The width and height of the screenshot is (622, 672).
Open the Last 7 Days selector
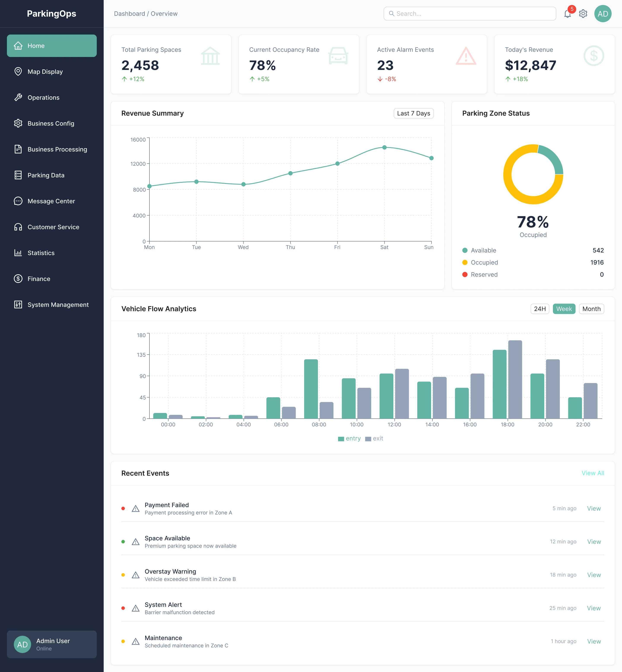(413, 113)
